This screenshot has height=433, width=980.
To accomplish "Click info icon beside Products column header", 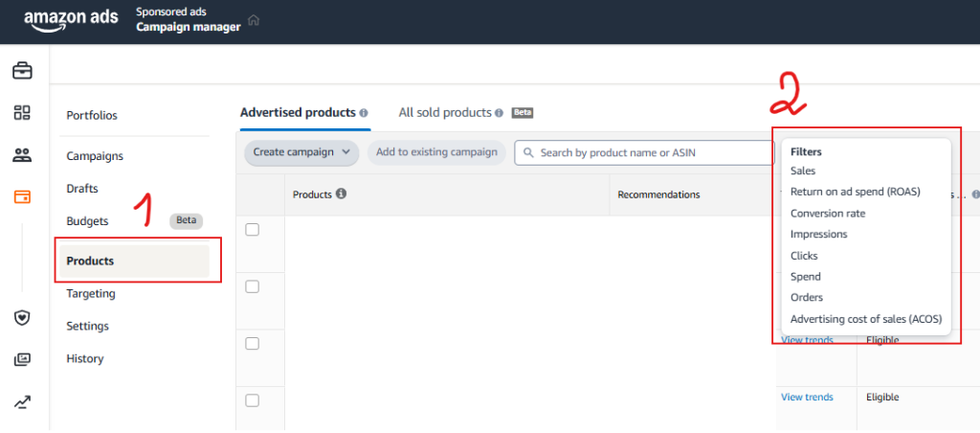I will point(341,194).
